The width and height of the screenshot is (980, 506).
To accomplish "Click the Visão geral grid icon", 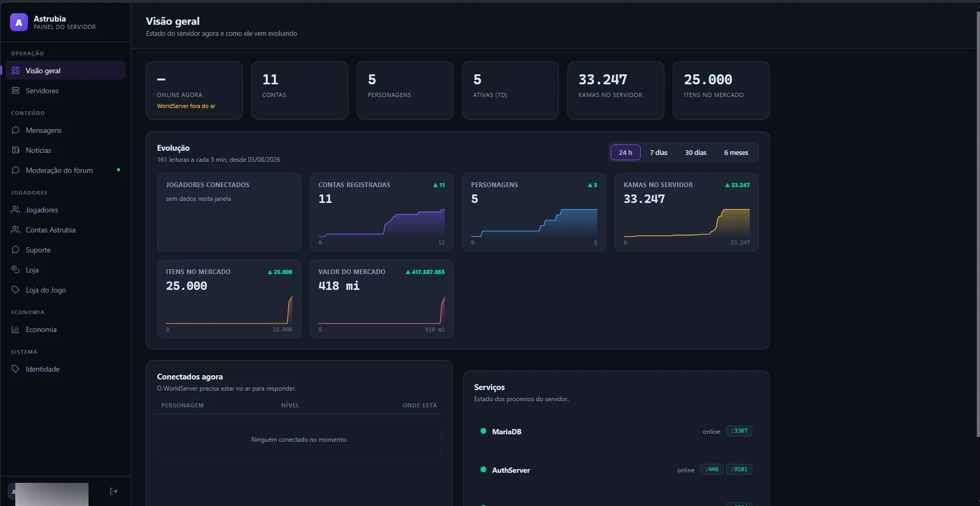I will (15, 71).
